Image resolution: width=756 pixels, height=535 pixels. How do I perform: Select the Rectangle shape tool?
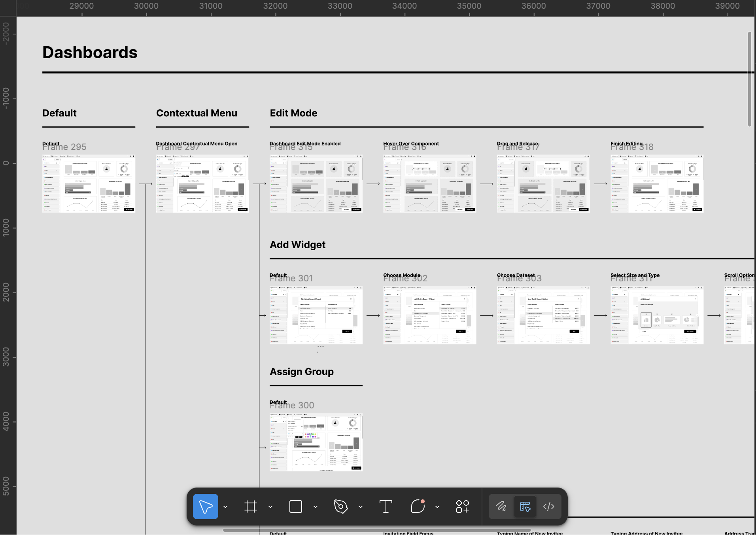coord(296,507)
